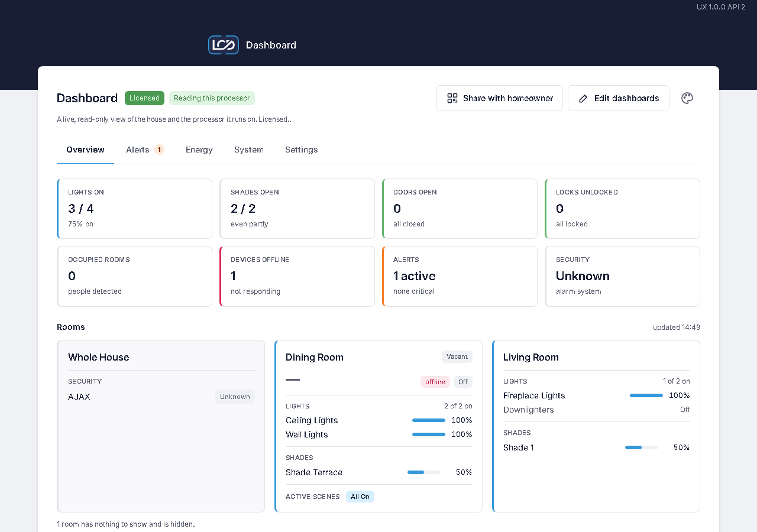Open the Locks Unlocked summary card
Viewport: 757px width, 532px height.
[x=622, y=209]
